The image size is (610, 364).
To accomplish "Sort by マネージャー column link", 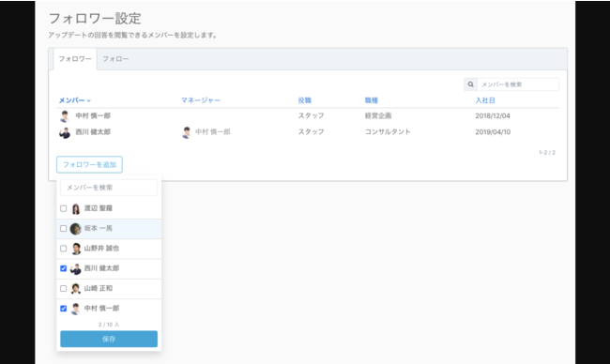I will [201, 100].
